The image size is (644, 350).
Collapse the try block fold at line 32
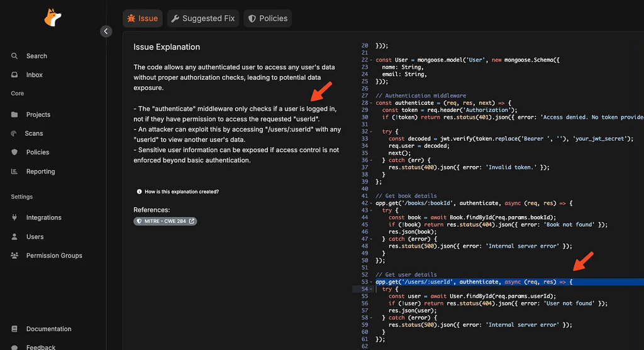(371, 132)
